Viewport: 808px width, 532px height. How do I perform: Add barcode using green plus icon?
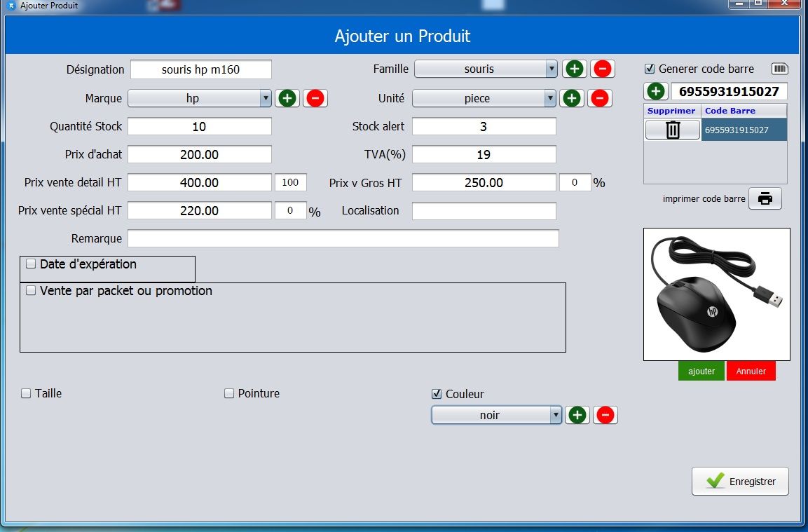[656, 92]
